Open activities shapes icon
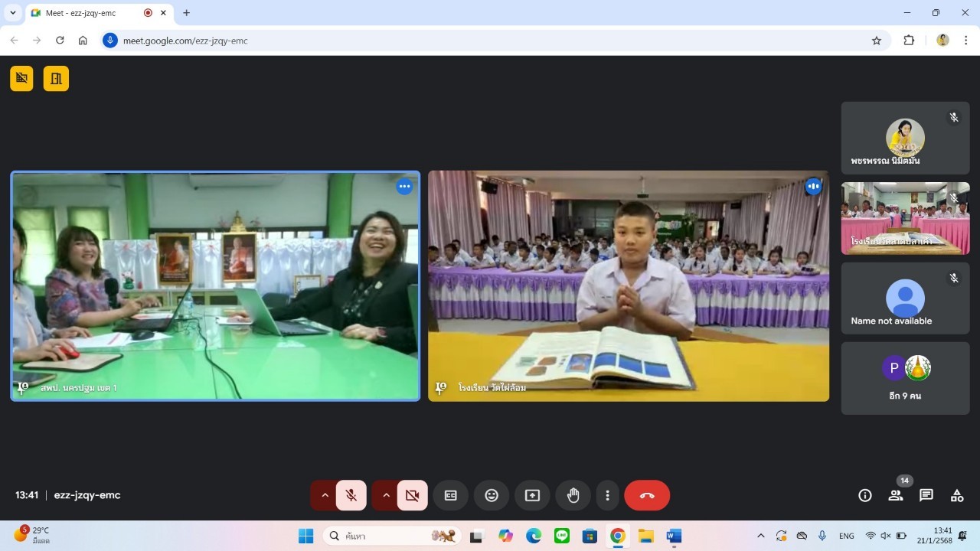 click(957, 495)
